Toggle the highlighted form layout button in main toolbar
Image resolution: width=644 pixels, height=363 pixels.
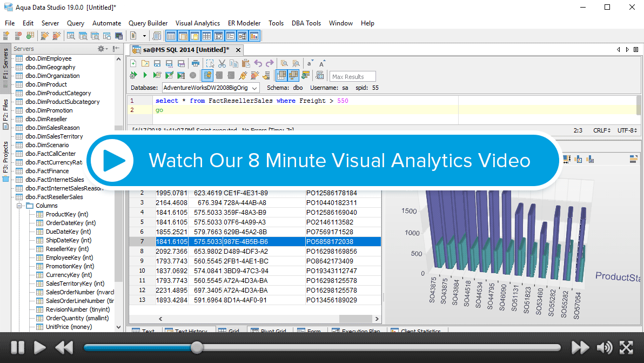[230, 36]
